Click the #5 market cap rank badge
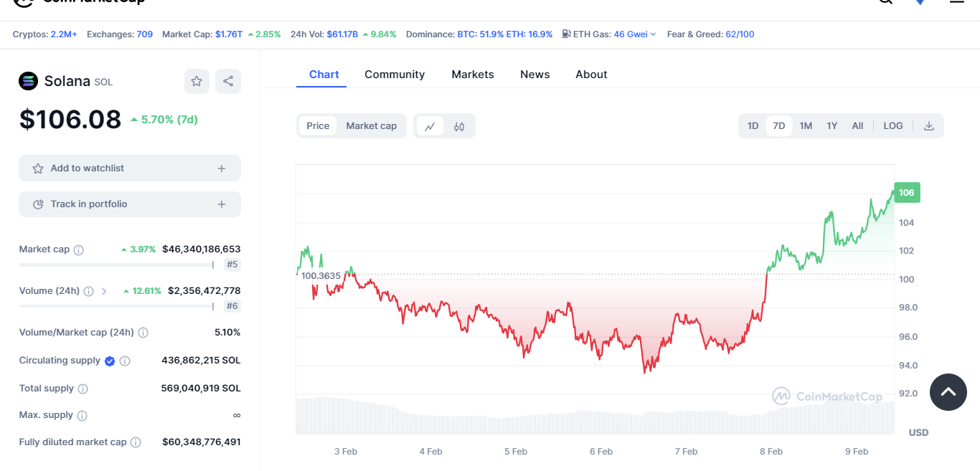The width and height of the screenshot is (980, 471). tap(232, 265)
